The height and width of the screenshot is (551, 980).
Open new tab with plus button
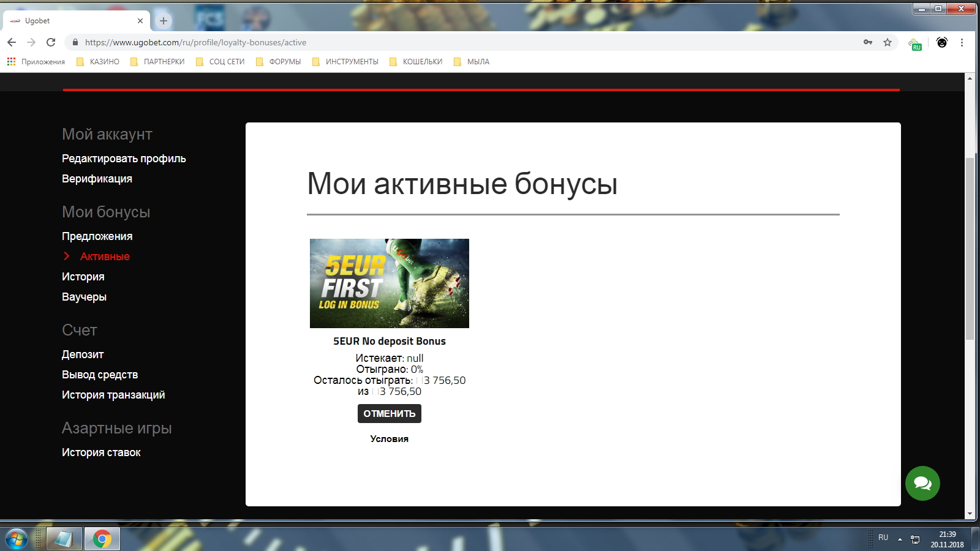(x=164, y=21)
